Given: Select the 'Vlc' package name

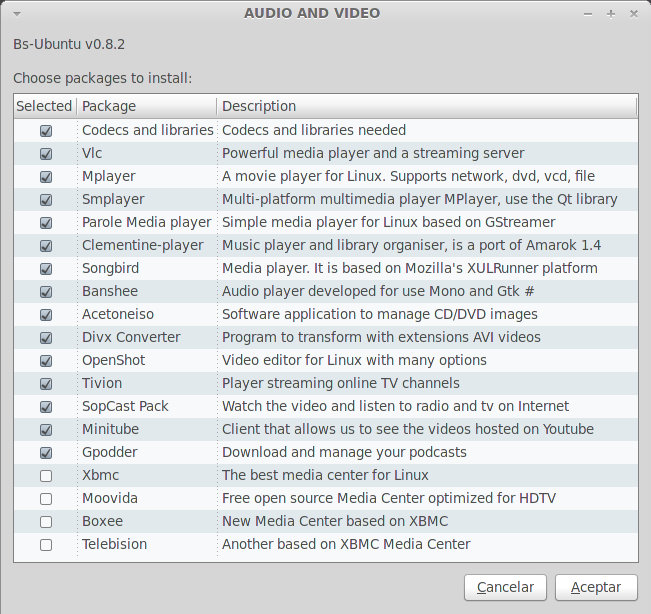Looking at the screenshot, I should [92, 153].
